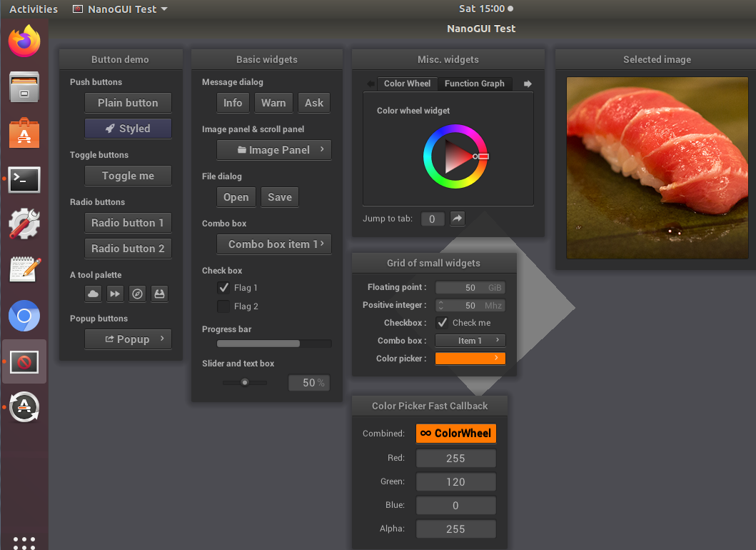Enable the Flag 2 checkbox

(x=223, y=306)
